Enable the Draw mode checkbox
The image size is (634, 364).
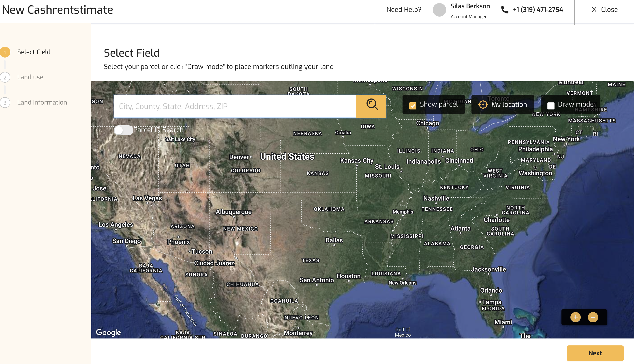551,106
